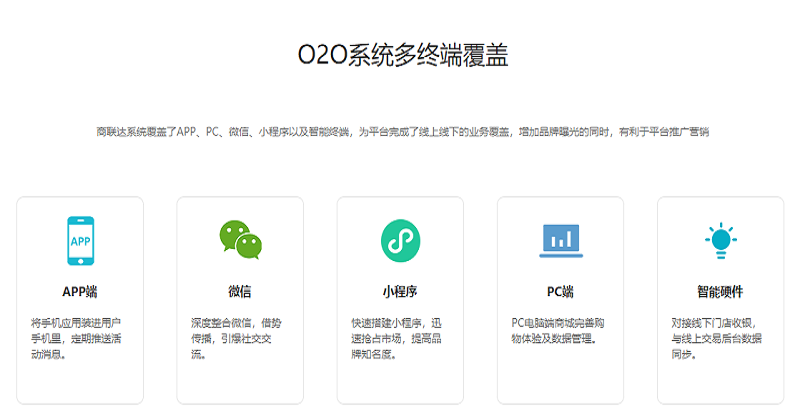Click empty space below the 小程序 card description
This screenshot has width=800, height=420.
pos(400,382)
